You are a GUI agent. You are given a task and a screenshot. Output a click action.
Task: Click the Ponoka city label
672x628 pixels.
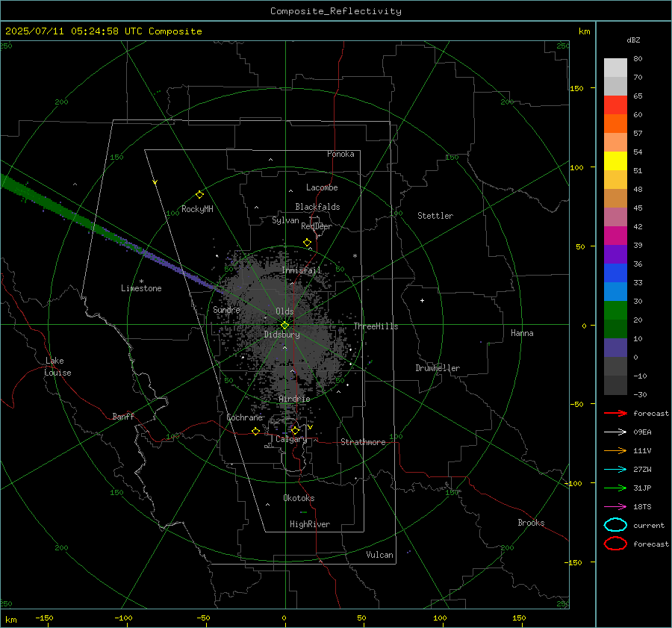click(x=340, y=154)
